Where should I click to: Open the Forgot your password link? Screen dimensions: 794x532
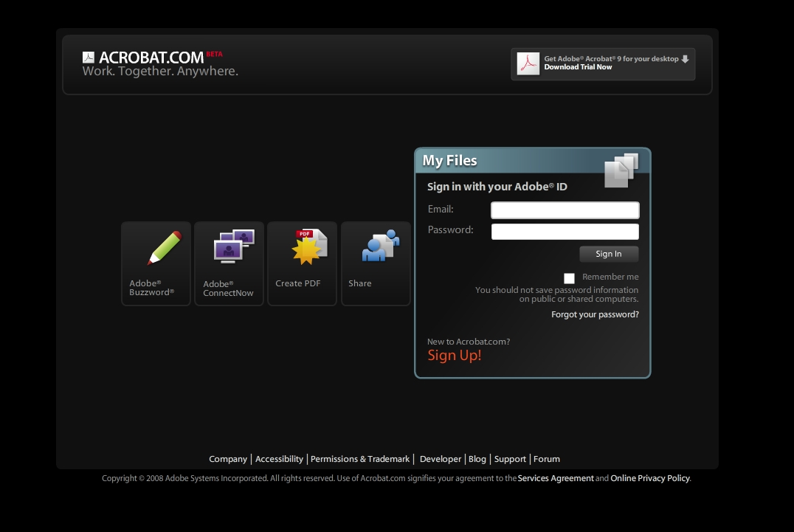click(595, 314)
